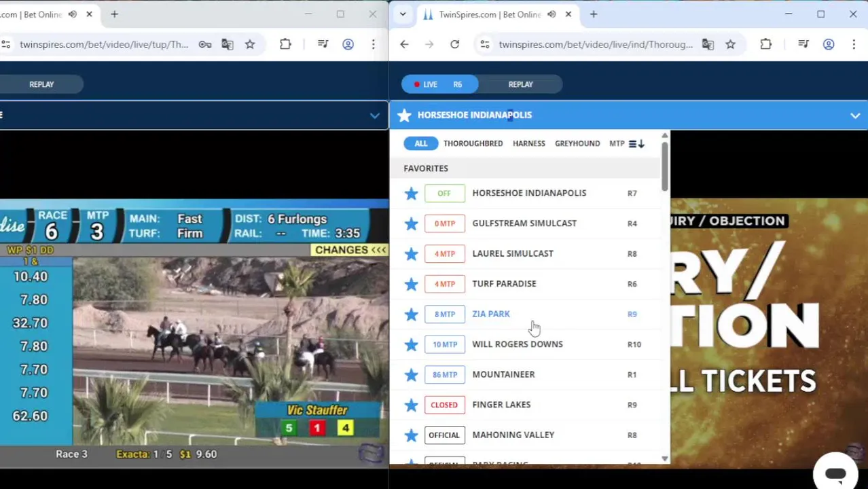Toggle favorite star for Mahoning Valley
Screen dimensions: 868x489
[x=411, y=435]
